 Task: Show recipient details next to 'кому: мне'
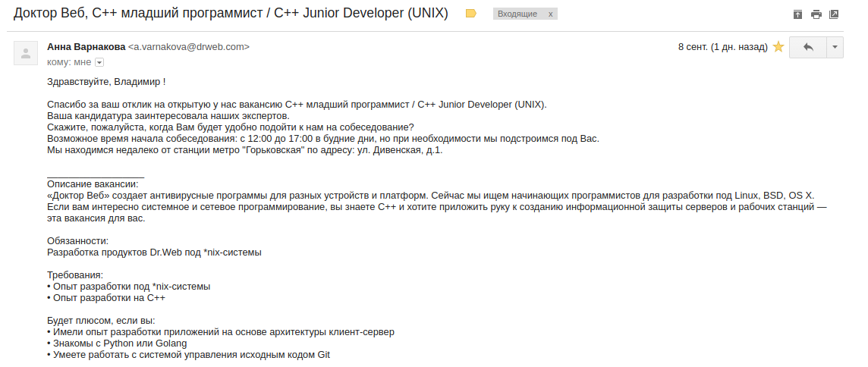(99, 62)
